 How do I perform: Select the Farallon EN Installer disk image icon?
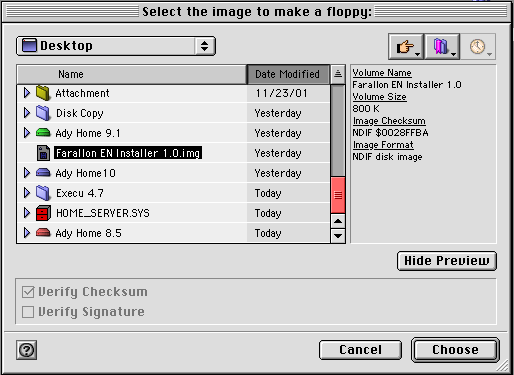[x=43, y=153]
